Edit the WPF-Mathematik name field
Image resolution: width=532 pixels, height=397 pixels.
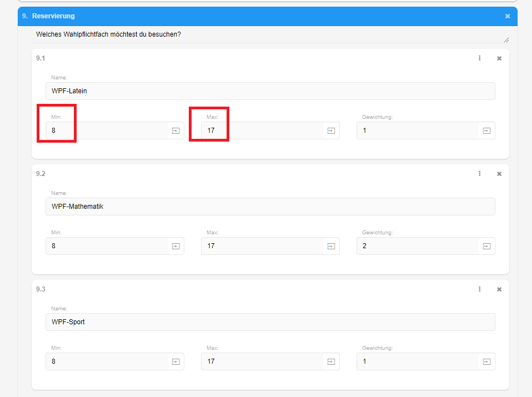pyautogui.click(x=270, y=207)
